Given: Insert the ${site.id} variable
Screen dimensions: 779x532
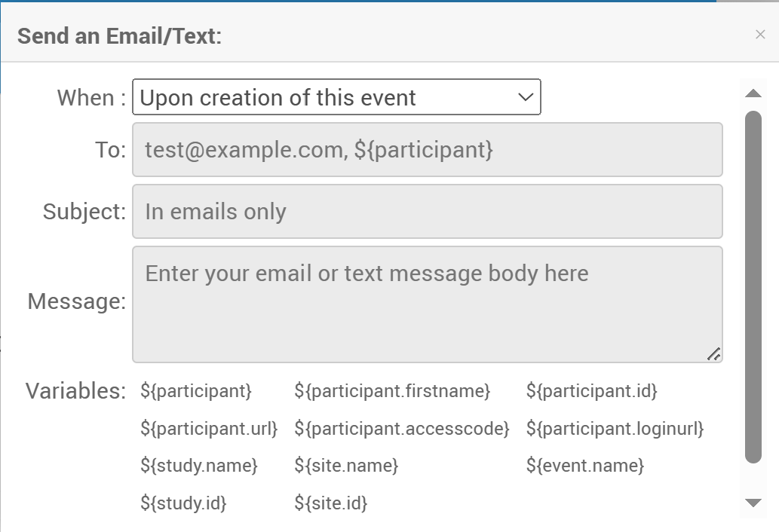Looking at the screenshot, I should tap(330, 503).
